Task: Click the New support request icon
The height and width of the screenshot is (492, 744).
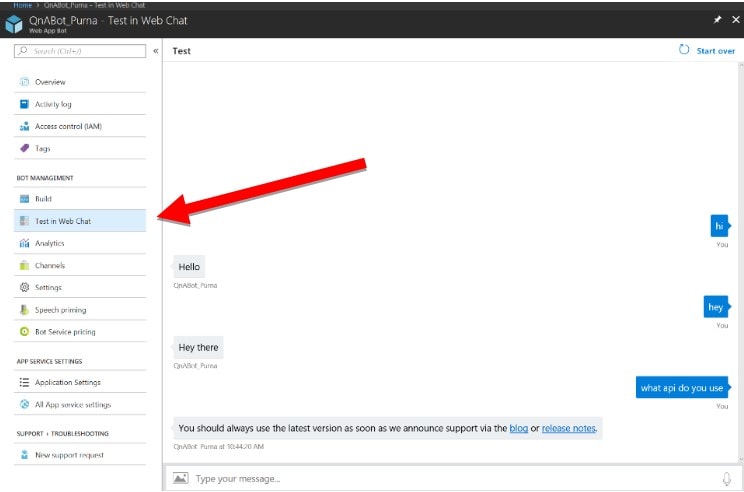Action: tap(24, 455)
